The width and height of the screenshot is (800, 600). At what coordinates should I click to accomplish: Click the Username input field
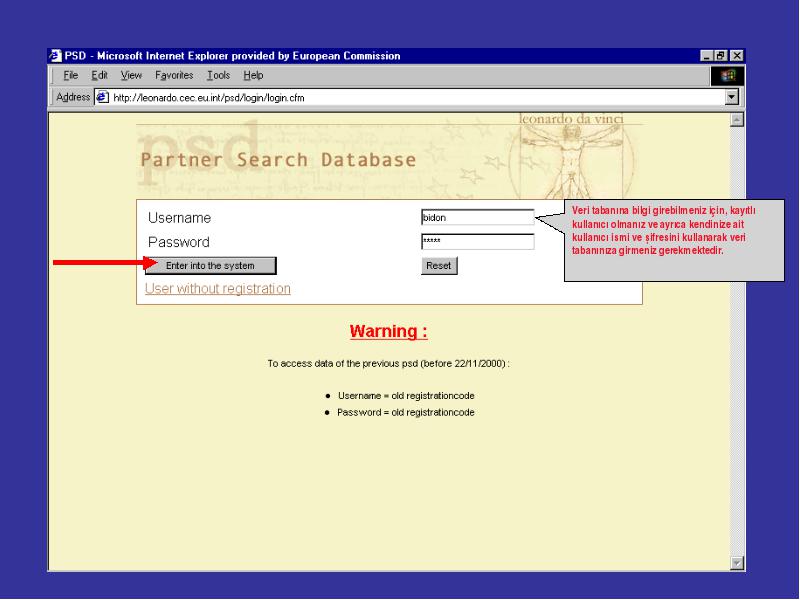click(x=478, y=217)
